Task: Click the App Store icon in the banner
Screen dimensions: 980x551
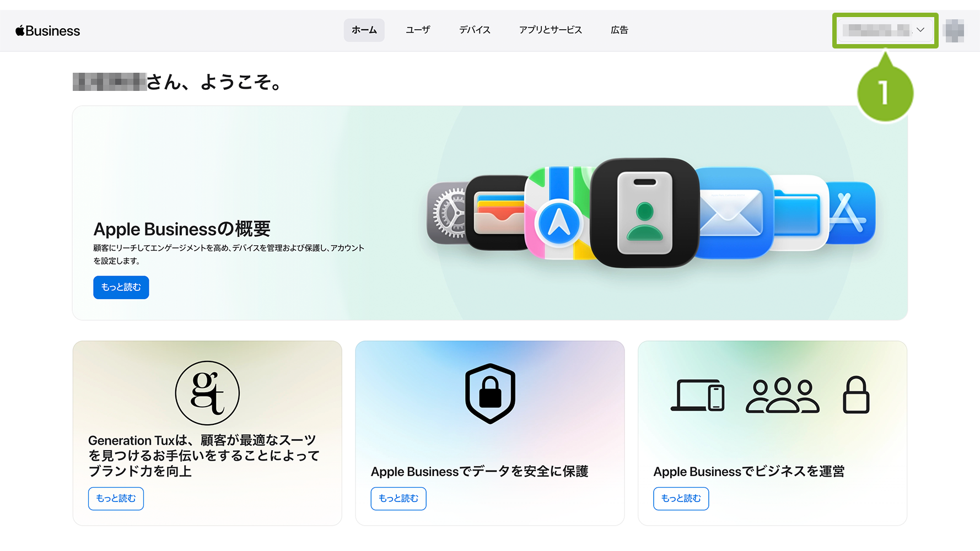Action: click(852, 213)
